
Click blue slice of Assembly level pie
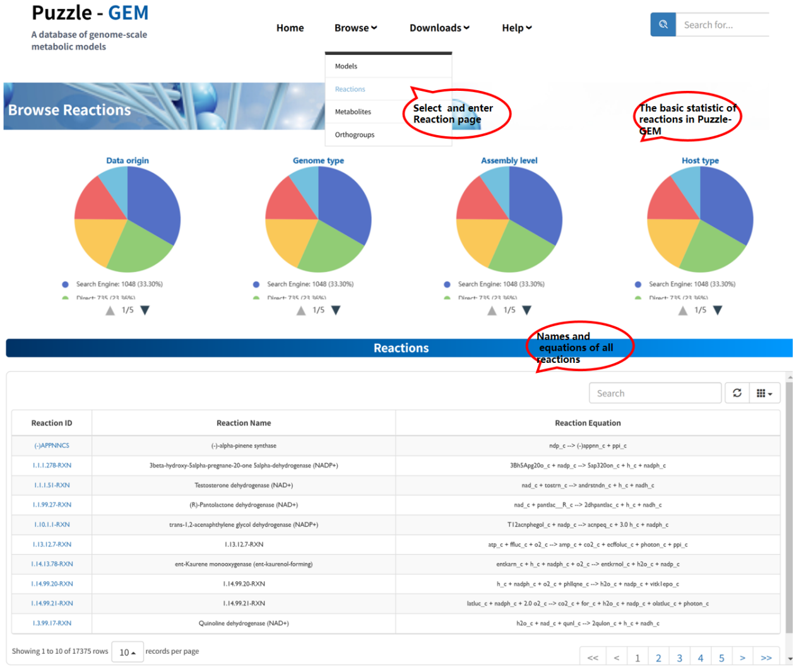pyautogui.click(x=538, y=202)
